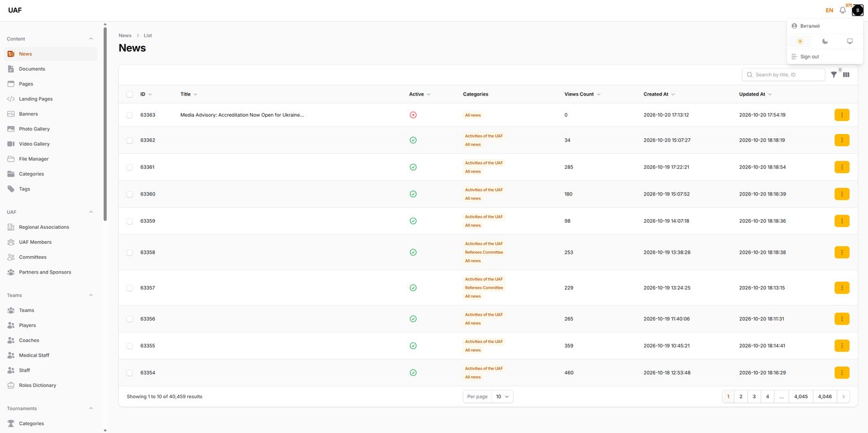The height and width of the screenshot is (433, 868).
Task: Click the UAF logo in header
Action: click(x=15, y=11)
